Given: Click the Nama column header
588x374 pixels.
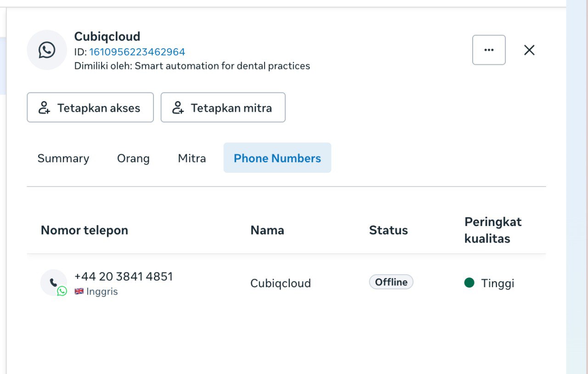Looking at the screenshot, I should pyautogui.click(x=267, y=230).
